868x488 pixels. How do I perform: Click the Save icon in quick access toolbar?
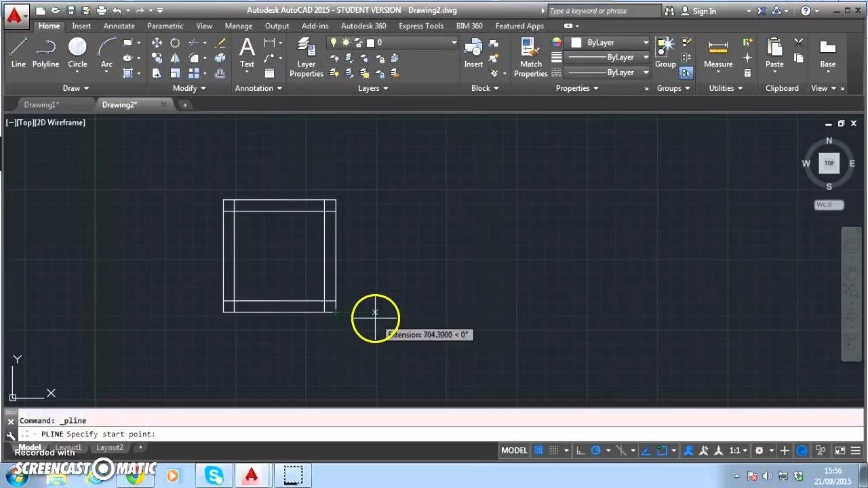[71, 10]
